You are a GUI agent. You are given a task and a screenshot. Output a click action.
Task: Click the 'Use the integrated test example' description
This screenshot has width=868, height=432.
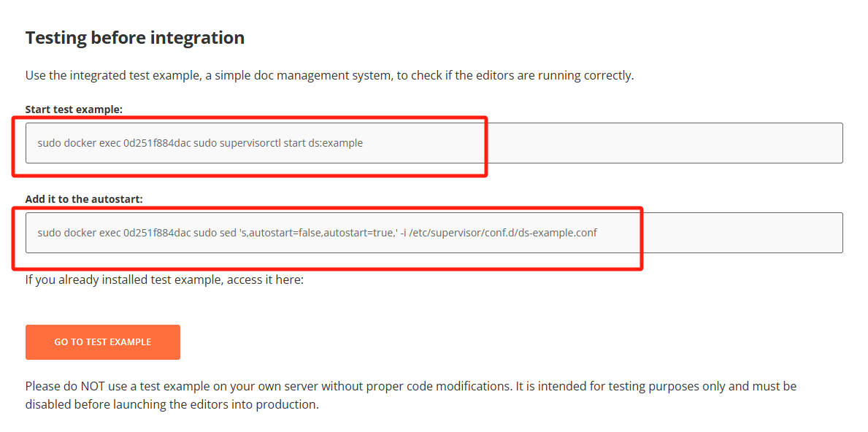point(329,75)
